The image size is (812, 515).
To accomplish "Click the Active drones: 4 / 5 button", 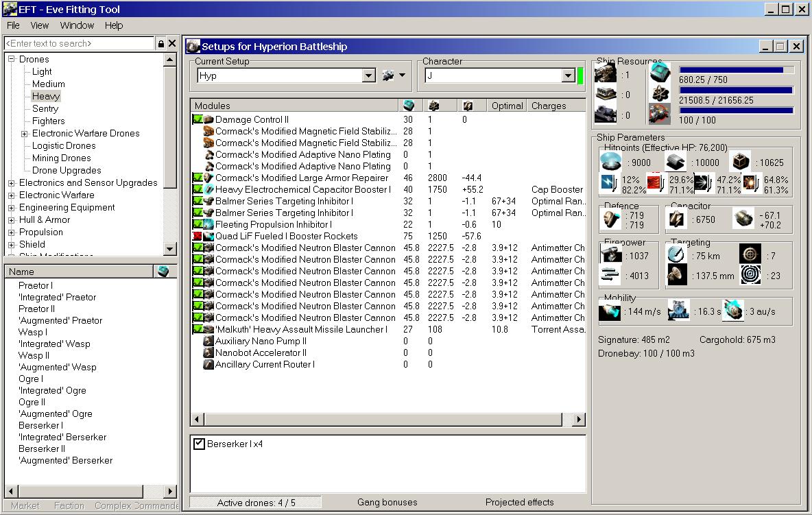I will [256, 503].
